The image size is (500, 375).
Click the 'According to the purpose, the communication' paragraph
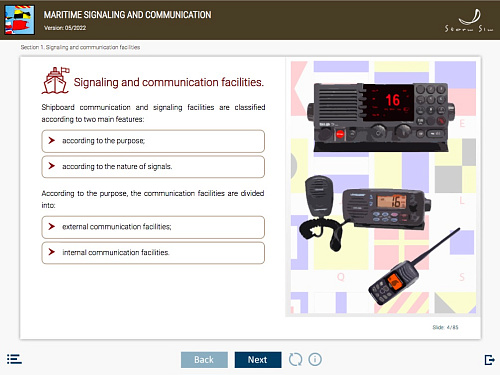153,199
